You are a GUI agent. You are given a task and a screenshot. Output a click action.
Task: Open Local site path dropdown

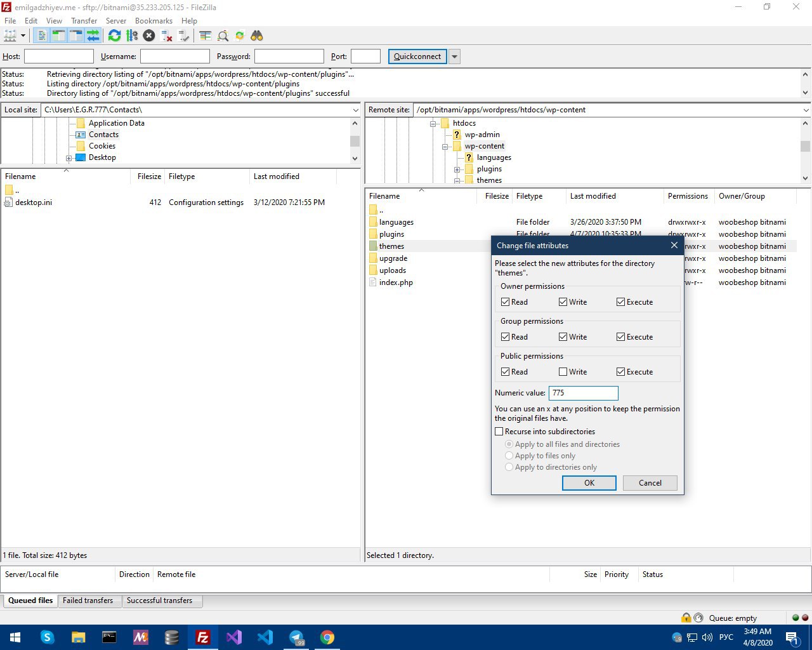tap(355, 110)
